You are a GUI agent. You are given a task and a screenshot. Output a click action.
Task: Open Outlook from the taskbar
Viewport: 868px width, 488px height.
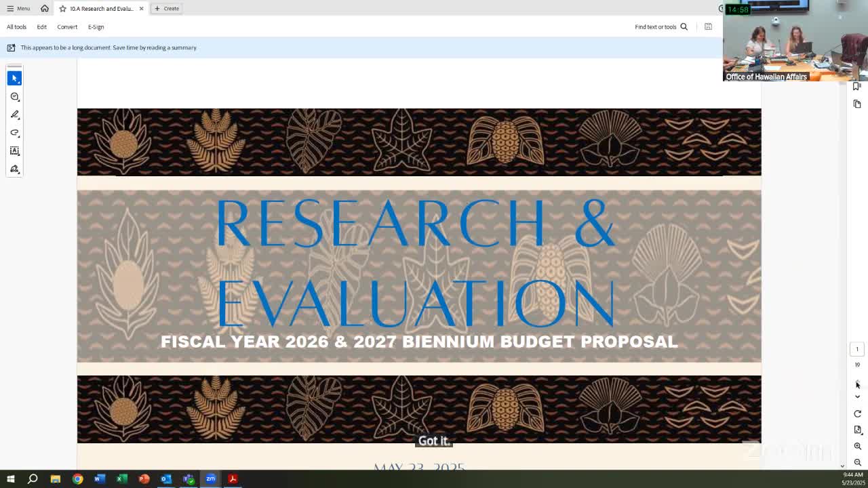coord(166,479)
